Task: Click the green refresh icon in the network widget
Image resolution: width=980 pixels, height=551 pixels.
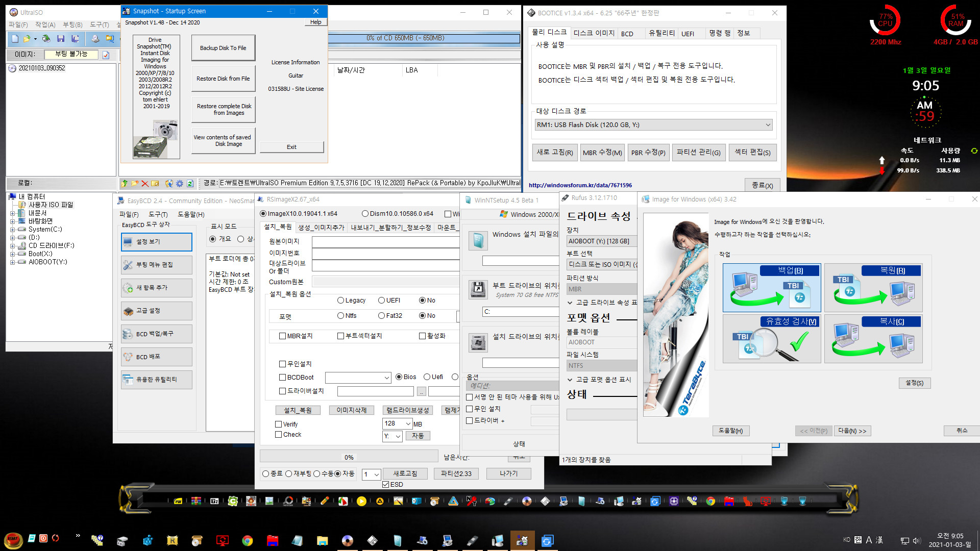Action: 974,151
